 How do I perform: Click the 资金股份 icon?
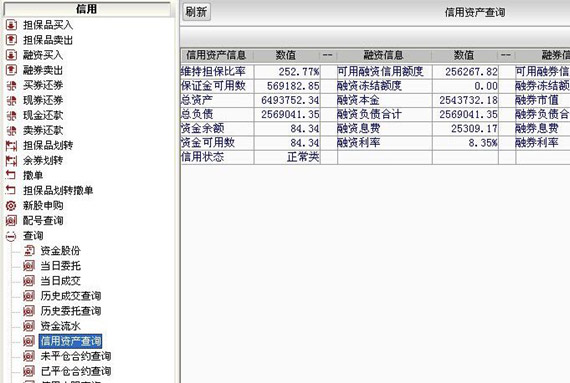[x=29, y=250]
